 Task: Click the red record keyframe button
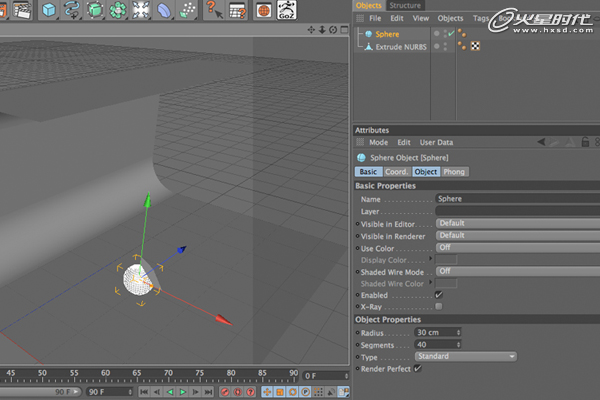pyautogui.click(x=224, y=392)
